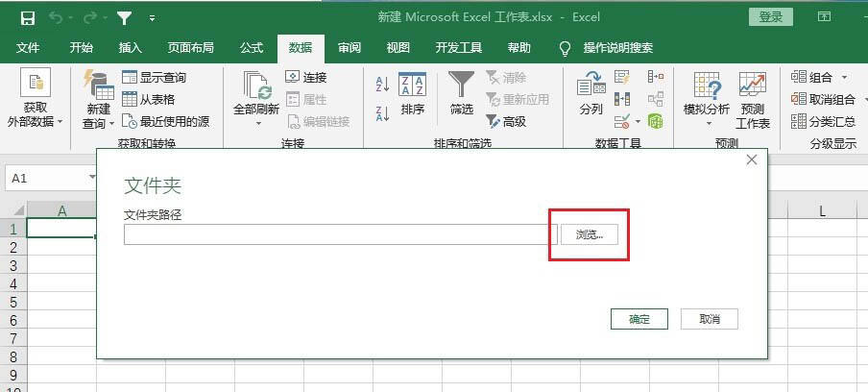
Task: Click the 操作说明搜索 tell-me search box
Action: (617, 48)
